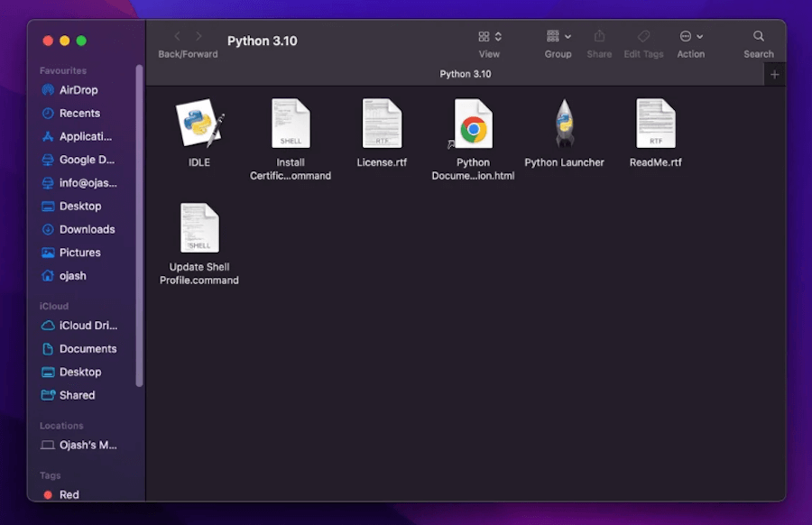
Task: Select Python 3.10 in the path bar
Action: (466, 74)
